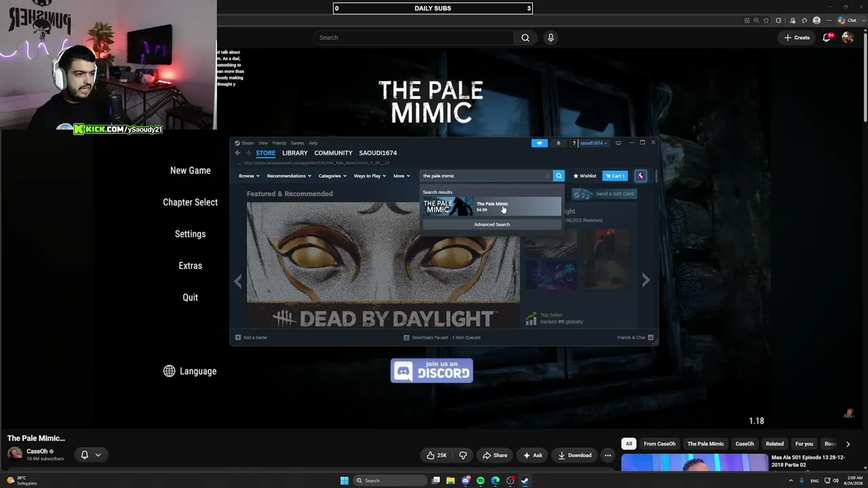
Task: Open the browser profile icon
Action: 816,20
